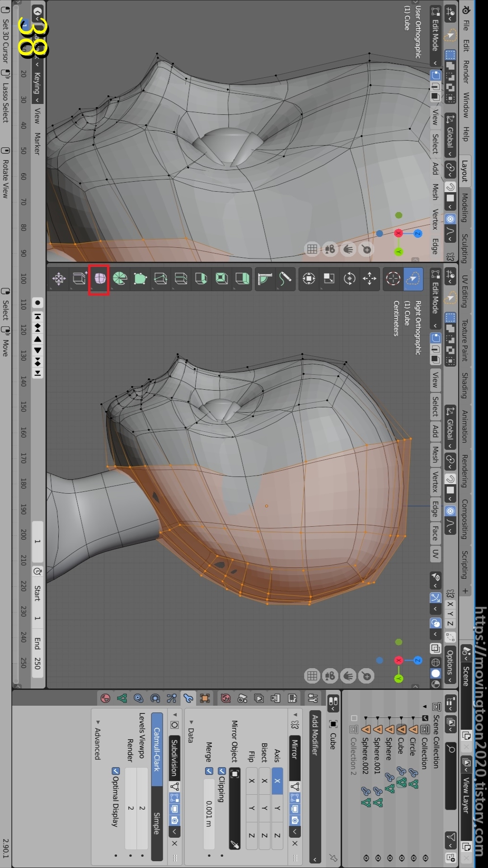Image resolution: width=488 pixels, height=868 pixels.
Task: Select the Inset Faces tool
Action: point(221,278)
